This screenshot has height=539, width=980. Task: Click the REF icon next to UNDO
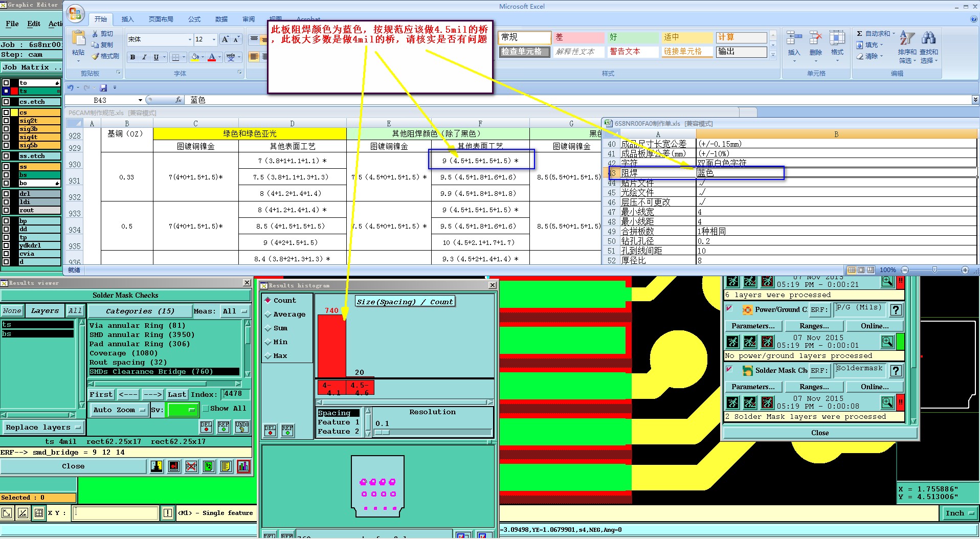pyautogui.click(x=224, y=427)
